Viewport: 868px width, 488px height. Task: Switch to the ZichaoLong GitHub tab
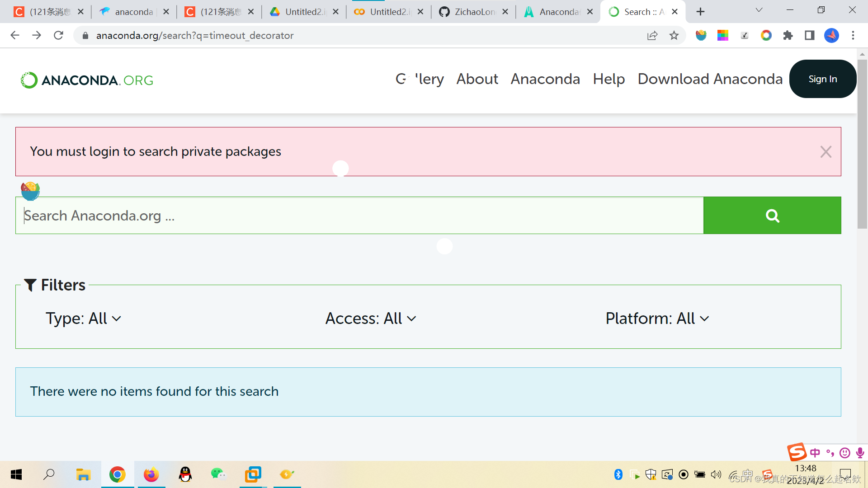pyautogui.click(x=469, y=12)
